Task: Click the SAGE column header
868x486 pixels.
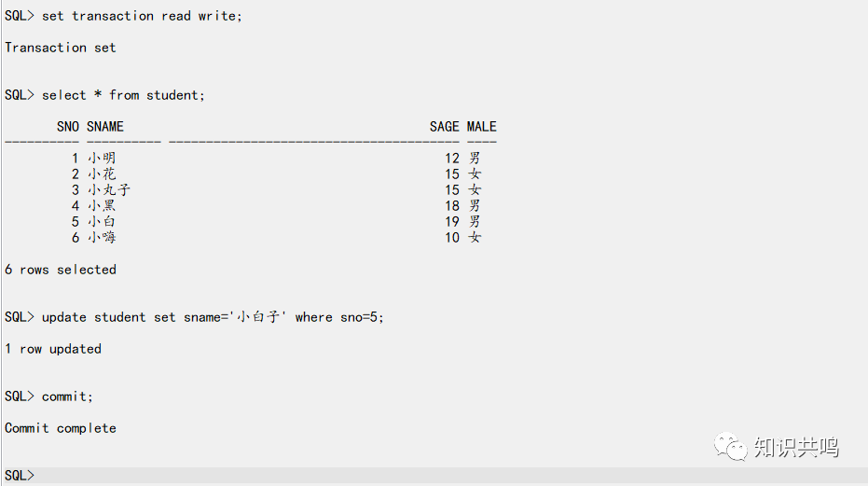Action: tap(445, 127)
